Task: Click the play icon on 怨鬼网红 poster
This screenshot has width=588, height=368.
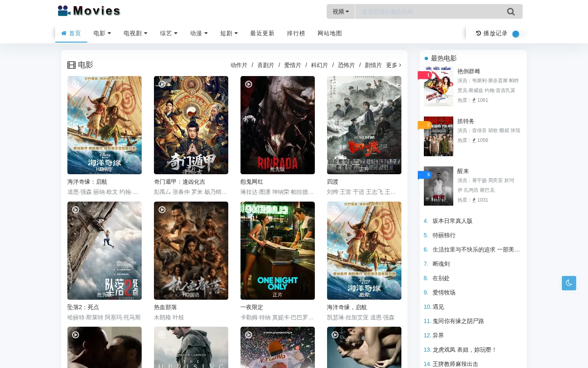Action: click(x=249, y=84)
